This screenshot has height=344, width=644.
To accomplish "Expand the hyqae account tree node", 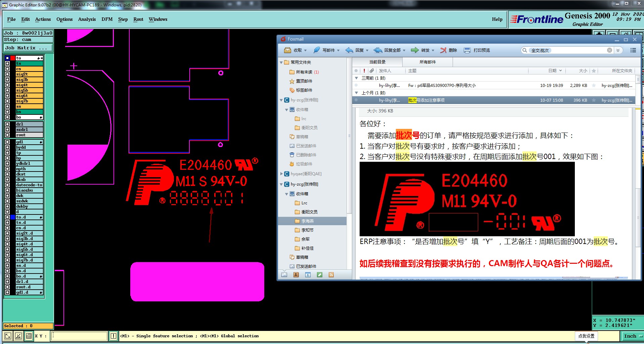I will pyautogui.click(x=281, y=174).
